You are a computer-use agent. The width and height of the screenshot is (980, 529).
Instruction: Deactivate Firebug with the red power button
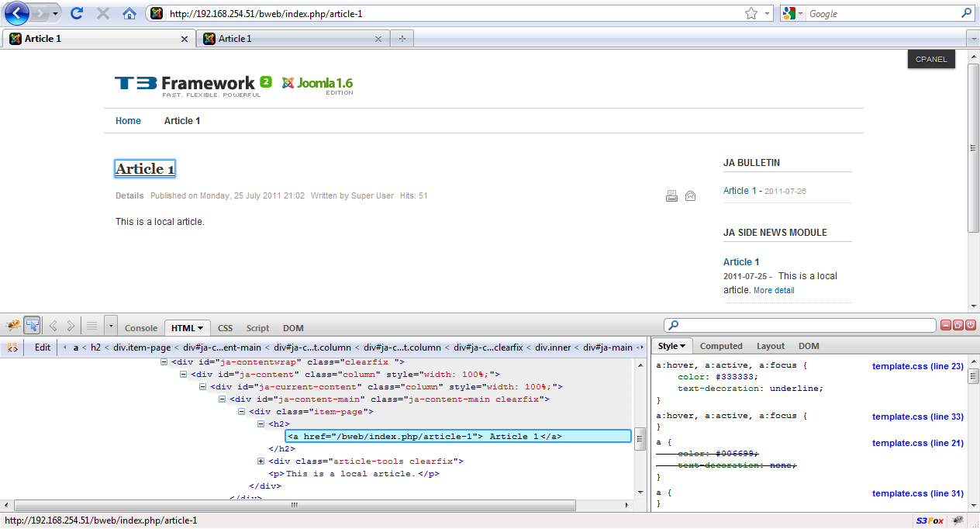click(971, 326)
